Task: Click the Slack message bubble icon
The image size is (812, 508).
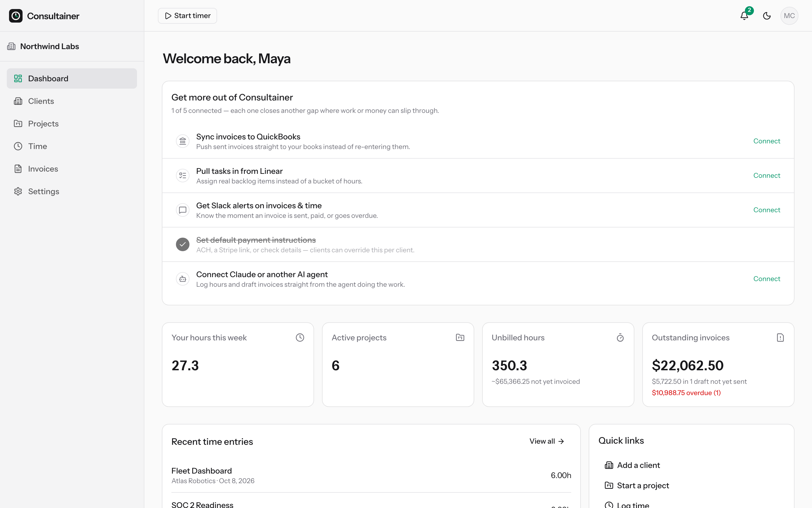Action: pyautogui.click(x=182, y=210)
